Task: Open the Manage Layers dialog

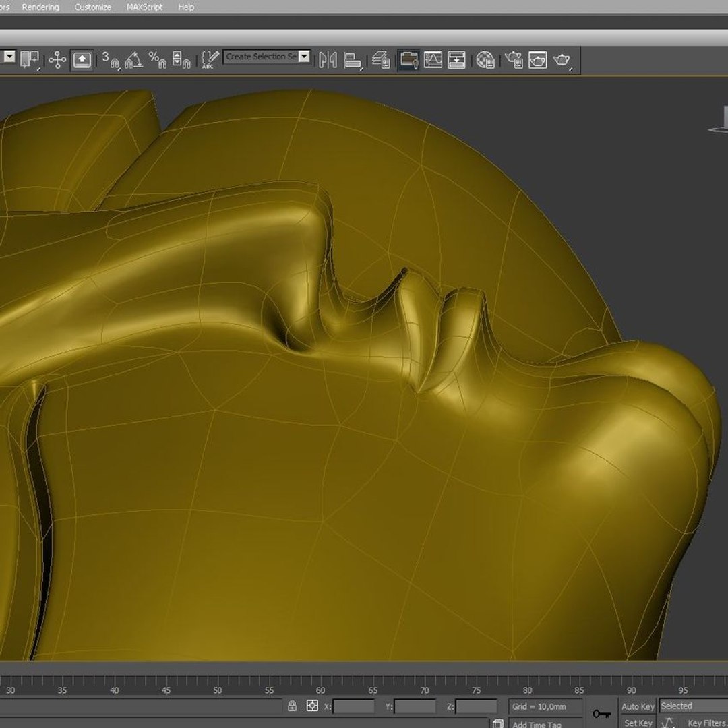Action: (x=381, y=60)
